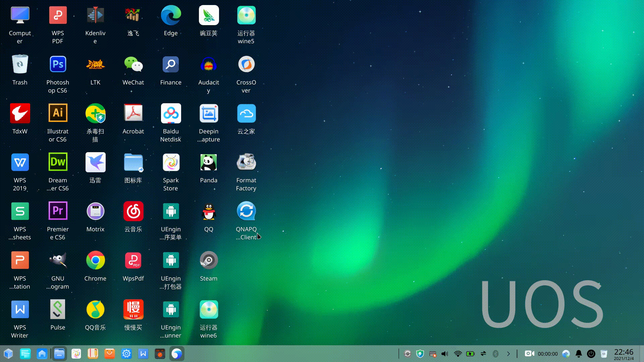Select the Acrobat desktop icon

pos(133,113)
